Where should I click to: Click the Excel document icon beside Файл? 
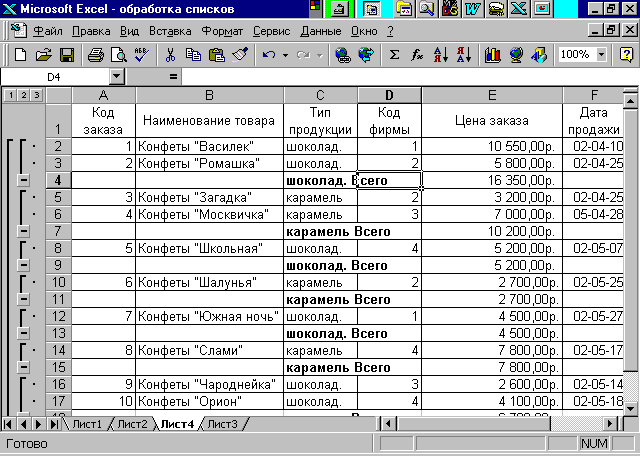19,31
